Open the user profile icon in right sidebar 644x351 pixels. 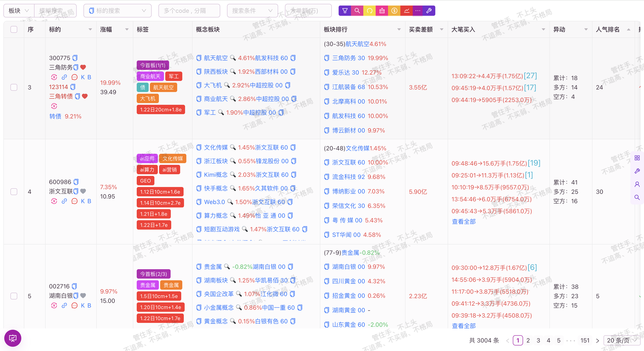637,184
